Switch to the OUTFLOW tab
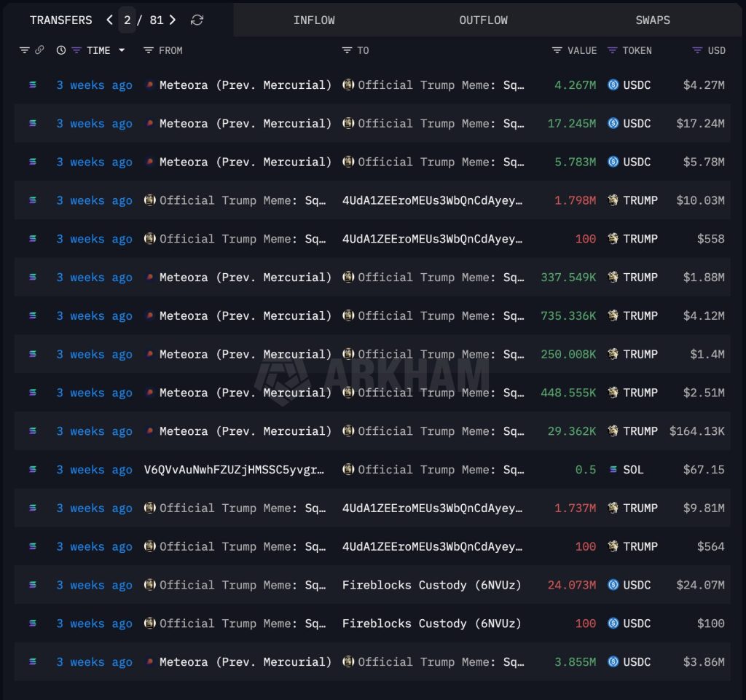The width and height of the screenshot is (746, 700). (483, 20)
